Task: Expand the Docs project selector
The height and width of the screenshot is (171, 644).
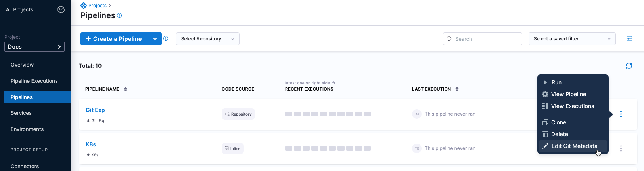Action: [34, 47]
